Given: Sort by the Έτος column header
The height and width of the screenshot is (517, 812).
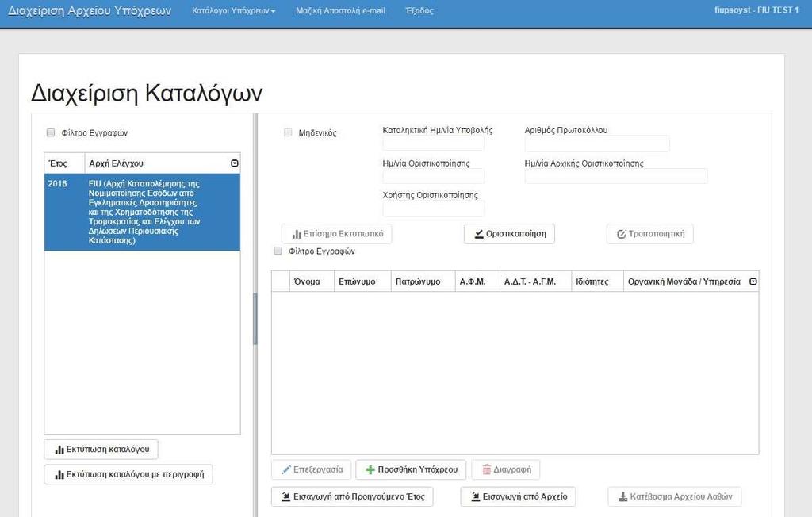Looking at the screenshot, I should 64,163.
